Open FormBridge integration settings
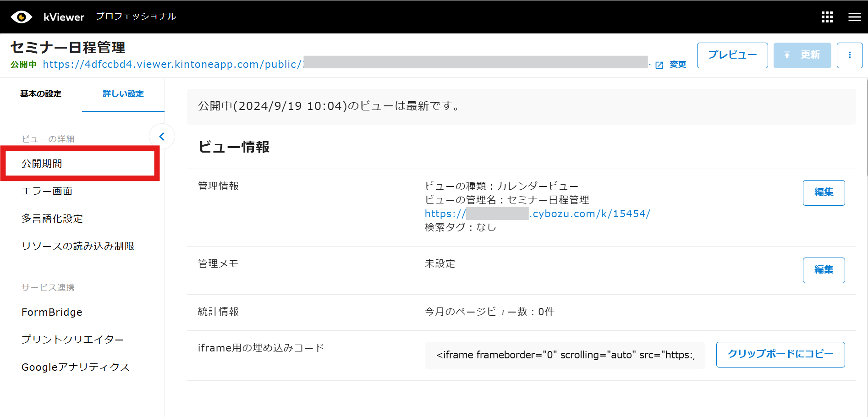868x417 pixels. tap(52, 312)
